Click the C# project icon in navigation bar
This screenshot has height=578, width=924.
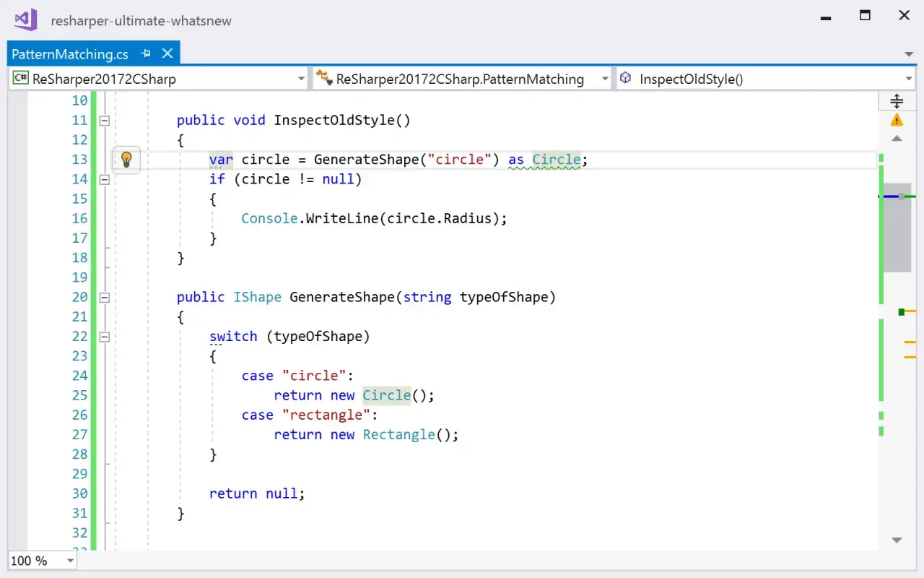click(21, 78)
